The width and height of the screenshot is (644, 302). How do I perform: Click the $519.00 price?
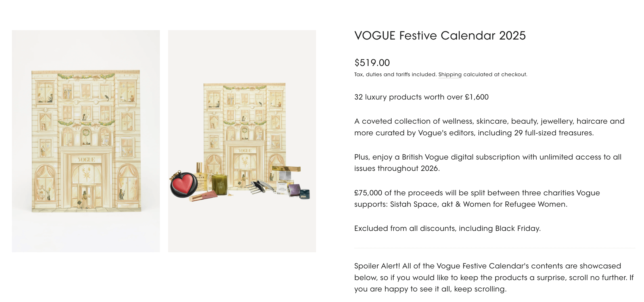coord(372,63)
